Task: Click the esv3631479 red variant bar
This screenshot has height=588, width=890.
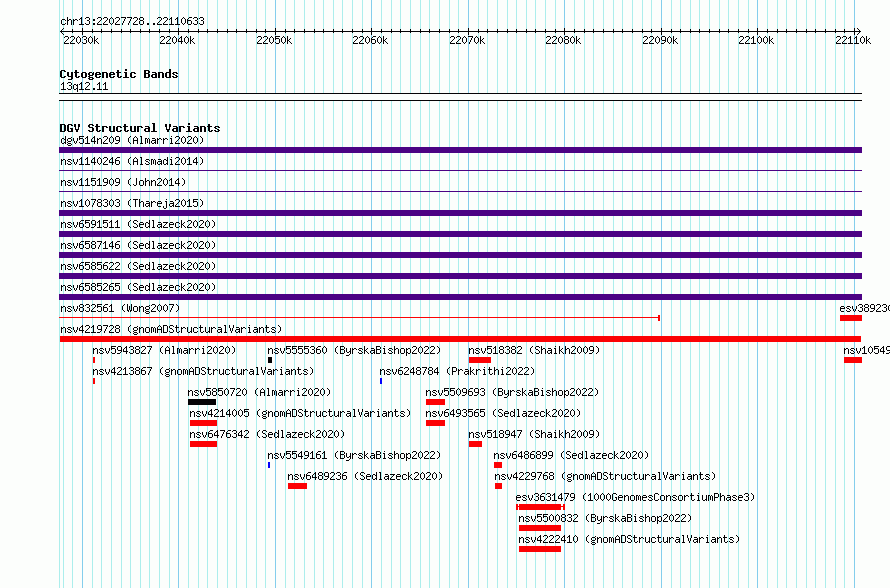Action: 540,507
